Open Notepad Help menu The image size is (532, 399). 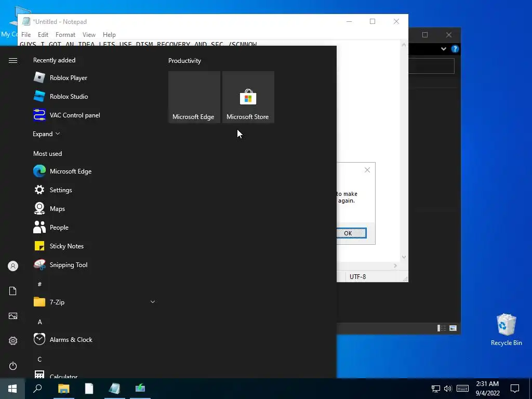pos(109,35)
